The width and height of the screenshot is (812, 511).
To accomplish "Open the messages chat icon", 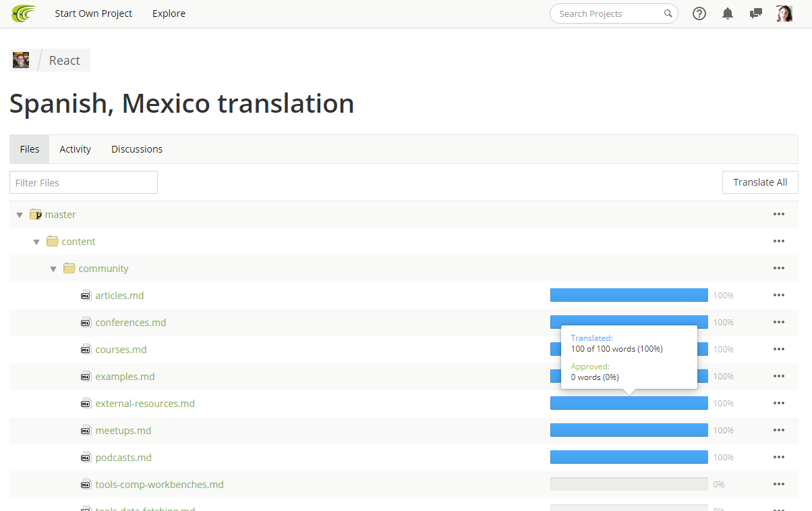I will pos(756,14).
